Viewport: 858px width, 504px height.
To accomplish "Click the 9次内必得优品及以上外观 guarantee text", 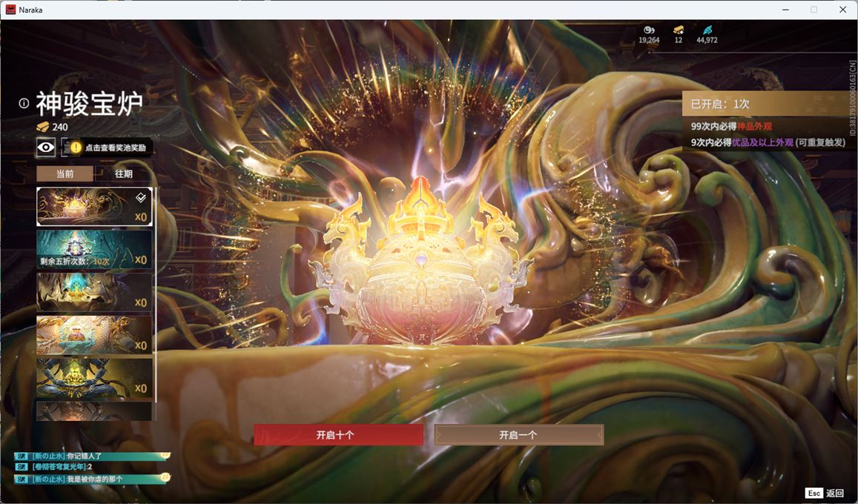I will (768, 142).
